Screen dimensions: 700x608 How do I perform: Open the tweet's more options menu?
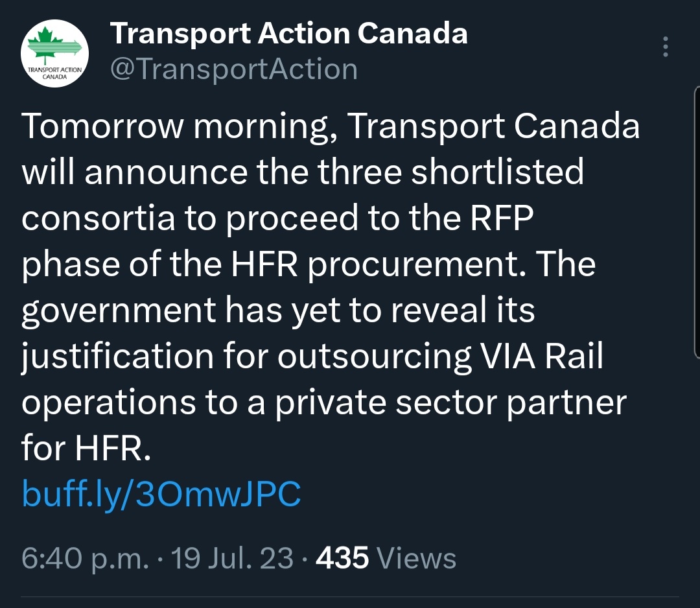click(x=666, y=47)
